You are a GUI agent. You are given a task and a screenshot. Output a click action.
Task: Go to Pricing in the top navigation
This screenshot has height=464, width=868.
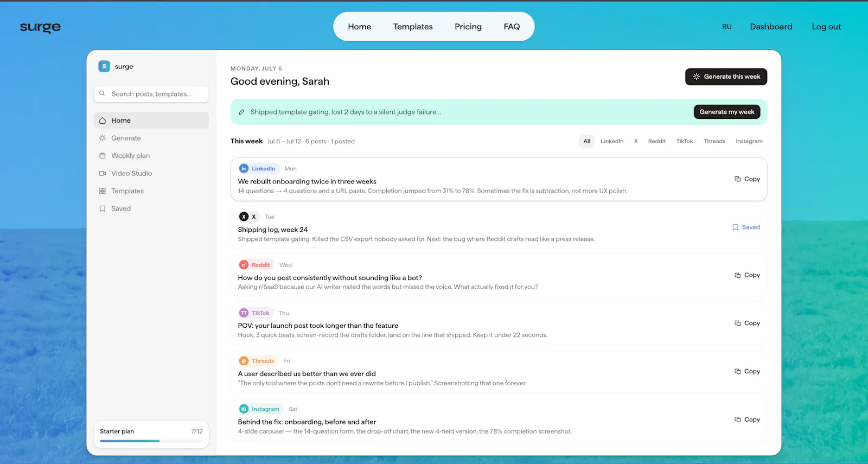[468, 27]
